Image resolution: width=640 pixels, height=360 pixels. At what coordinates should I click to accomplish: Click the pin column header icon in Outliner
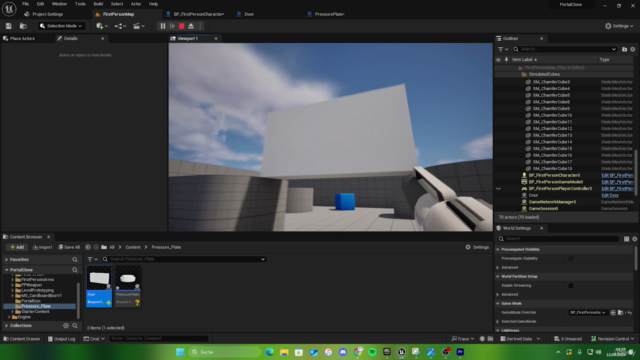[507, 60]
